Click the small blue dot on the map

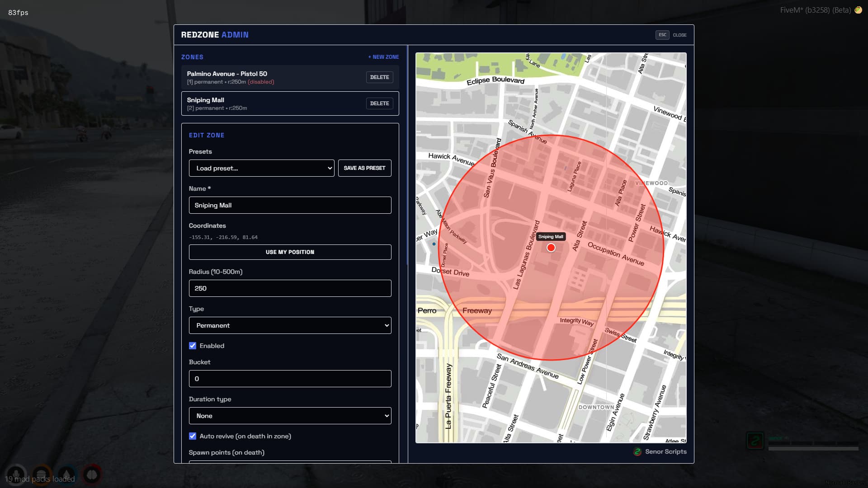[x=434, y=244]
